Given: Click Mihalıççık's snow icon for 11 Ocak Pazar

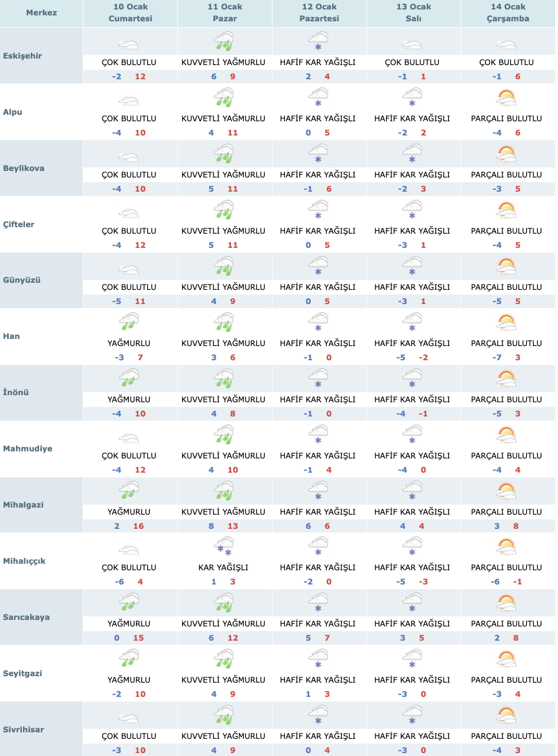Looking at the screenshot, I should (x=224, y=547).
